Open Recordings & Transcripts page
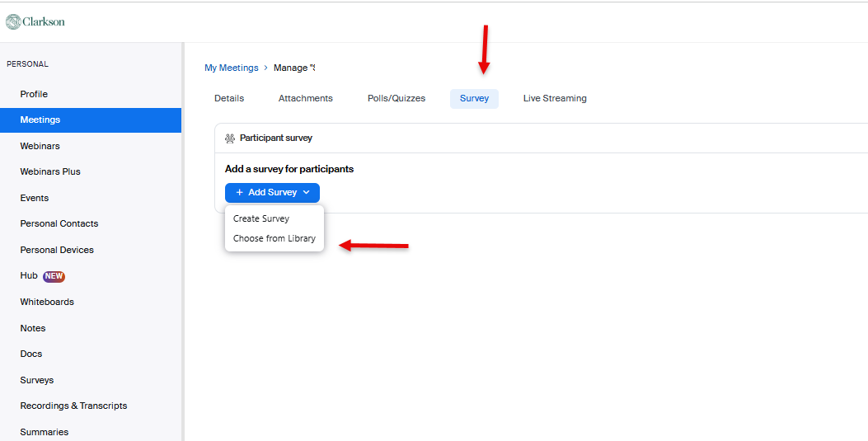This screenshot has width=868, height=441. coord(73,406)
